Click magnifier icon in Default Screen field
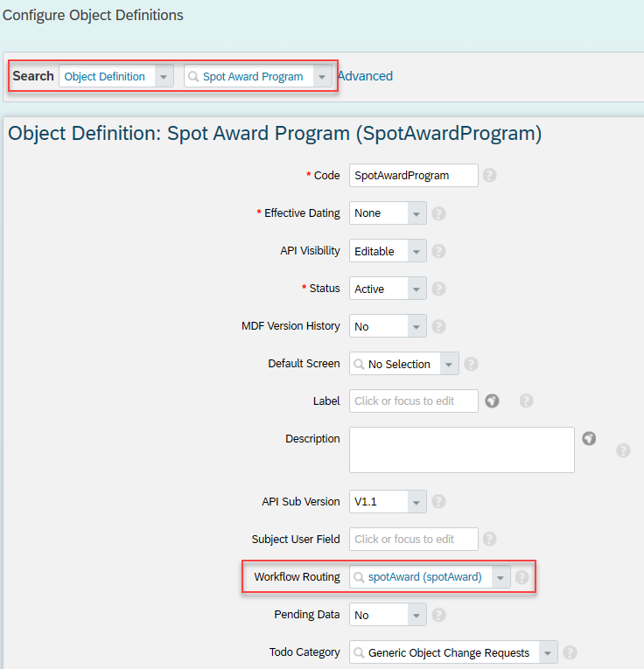Image resolution: width=644 pixels, height=669 pixels. coord(359,364)
